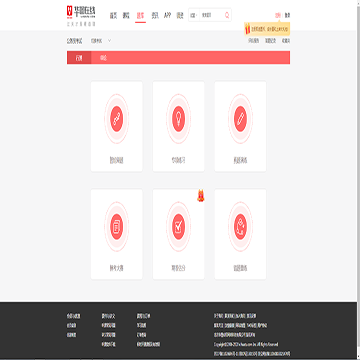Open the underlined red navigation item
The height and width of the screenshot is (360, 360).
(x=140, y=16)
